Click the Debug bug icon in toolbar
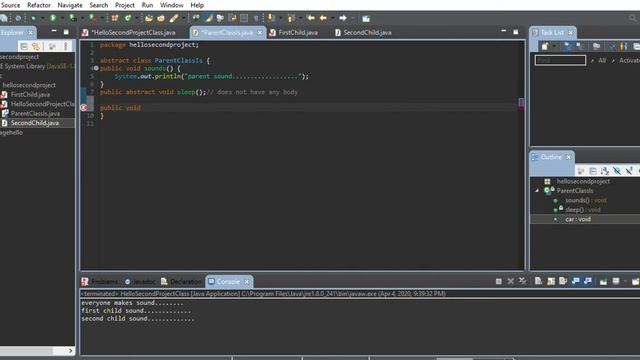Image resolution: width=640 pixels, height=360 pixels. 33,18
